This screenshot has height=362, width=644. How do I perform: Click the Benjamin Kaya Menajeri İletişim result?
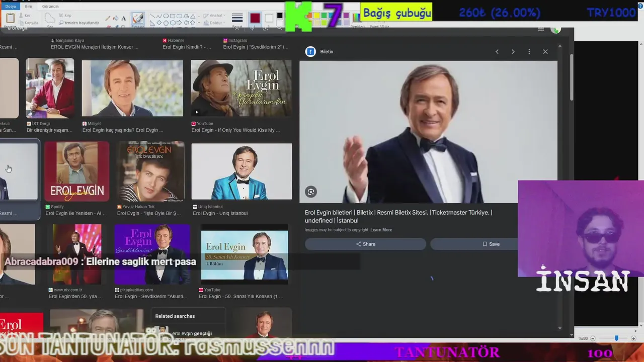(95, 44)
